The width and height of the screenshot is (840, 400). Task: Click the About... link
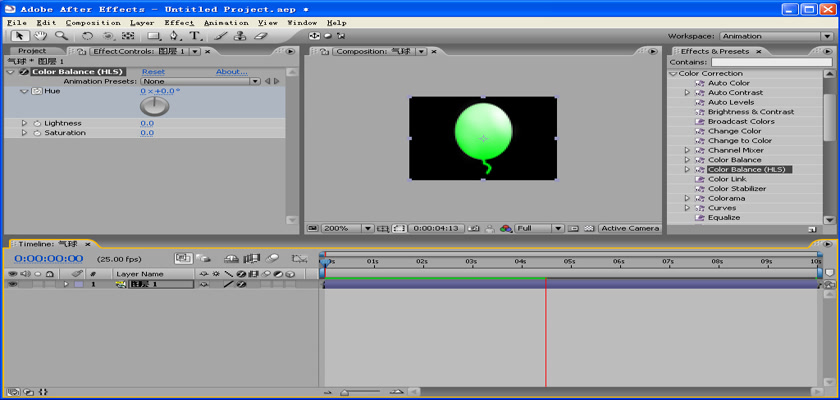[231, 72]
